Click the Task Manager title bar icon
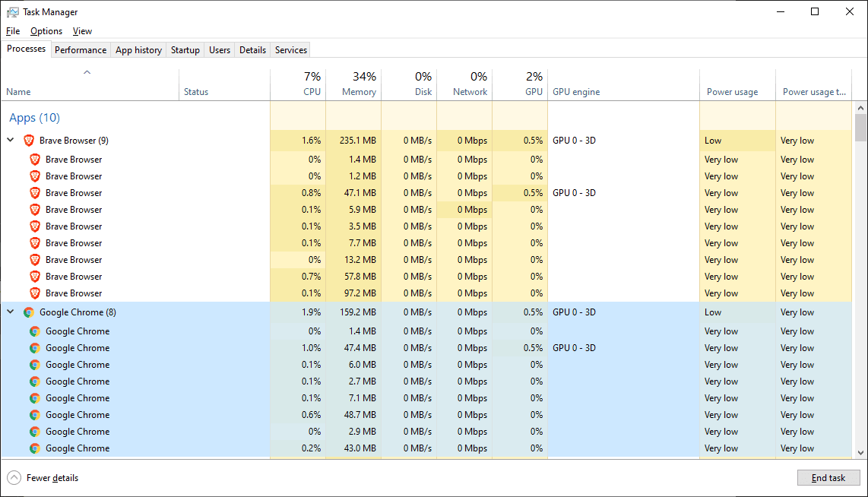The image size is (868, 497). click(12, 12)
